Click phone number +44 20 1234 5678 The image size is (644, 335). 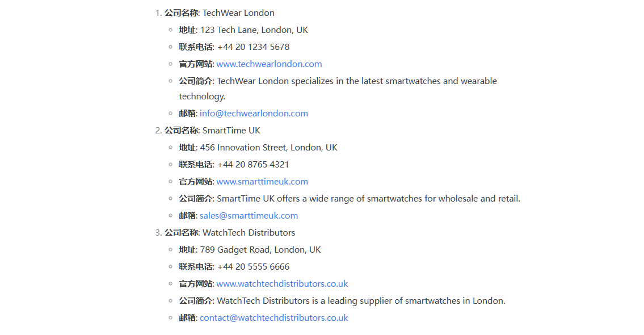[x=254, y=47]
